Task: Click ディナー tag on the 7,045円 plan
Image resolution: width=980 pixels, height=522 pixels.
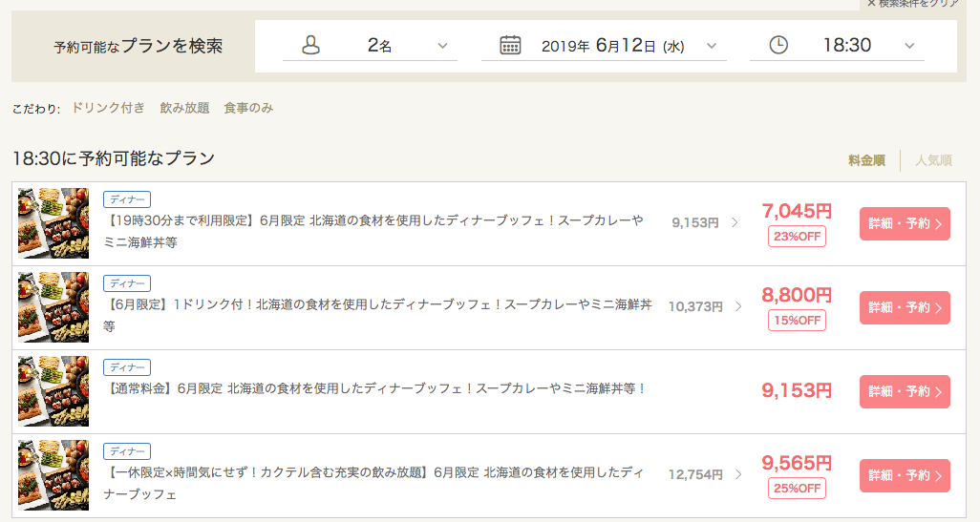Action: 127,199
